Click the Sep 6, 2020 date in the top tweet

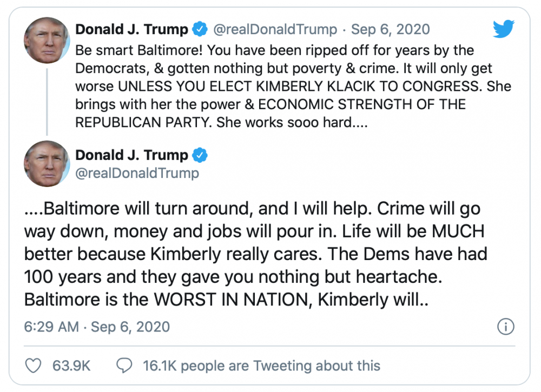(391, 29)
